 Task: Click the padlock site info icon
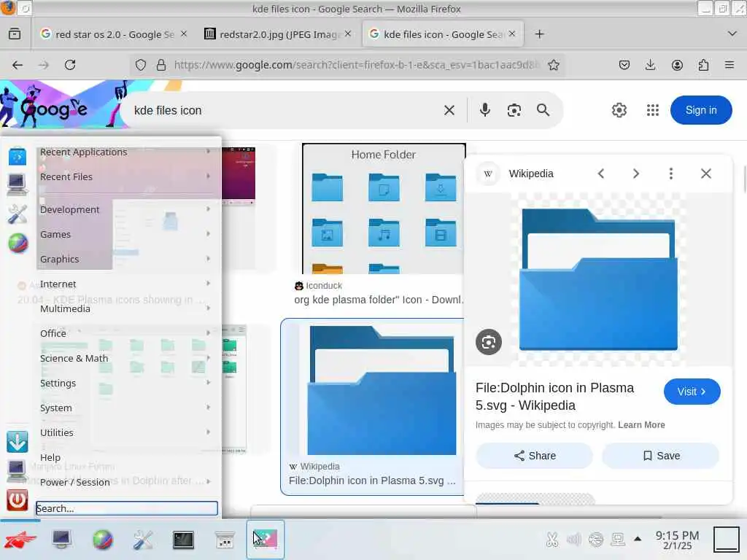point(161,65)
